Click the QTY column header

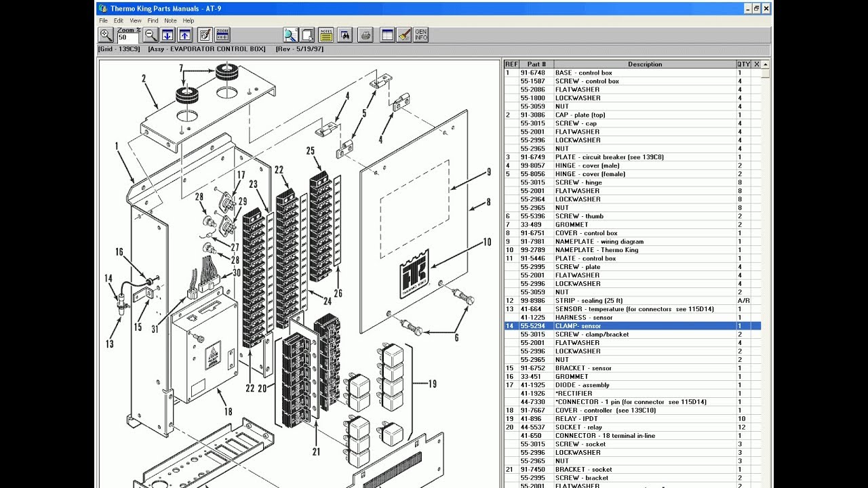click(744, 64)
